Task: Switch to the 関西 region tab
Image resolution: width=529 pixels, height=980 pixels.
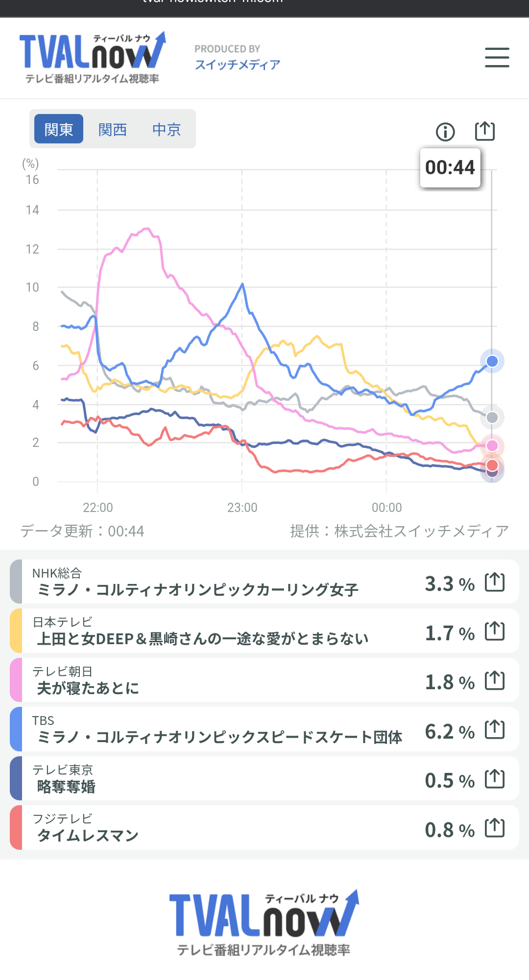Action: [x=113, y=129]
